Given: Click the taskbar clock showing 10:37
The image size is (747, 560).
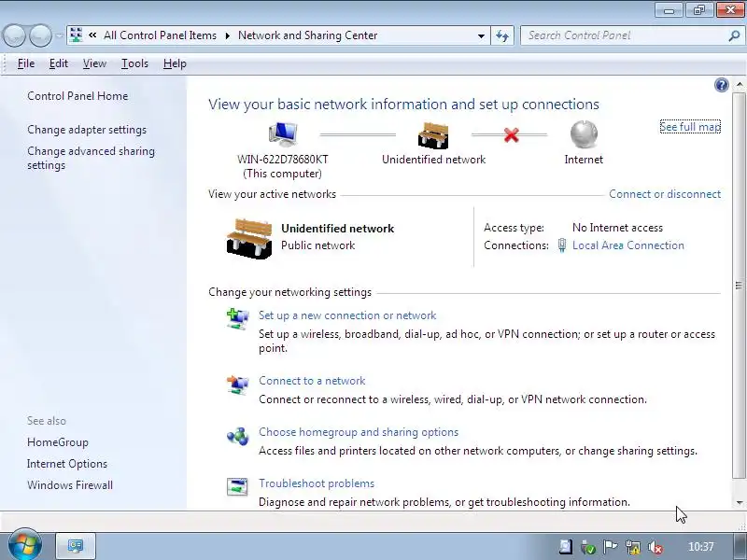Looking at the screenshot, I should click(x=701, y=547).
